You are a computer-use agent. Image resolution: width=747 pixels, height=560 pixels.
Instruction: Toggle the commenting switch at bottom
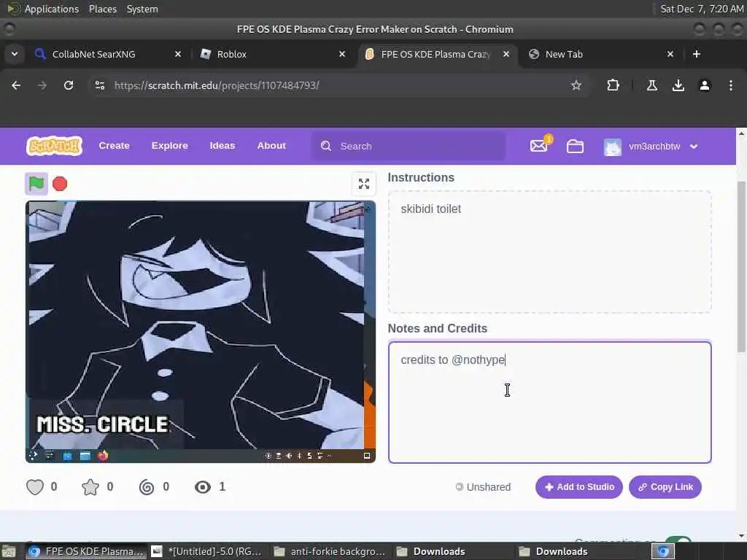678,539
